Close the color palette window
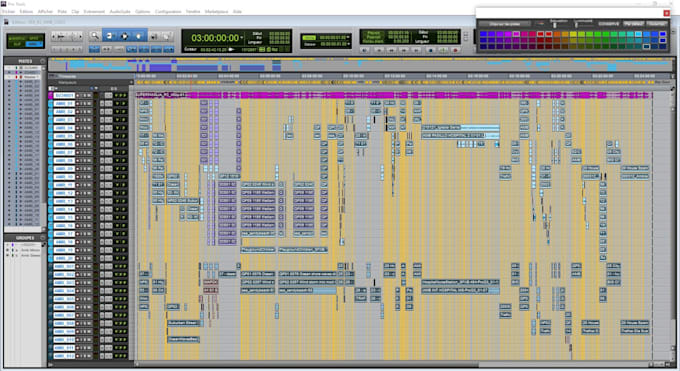680x371 pixels. click(667, 13)
